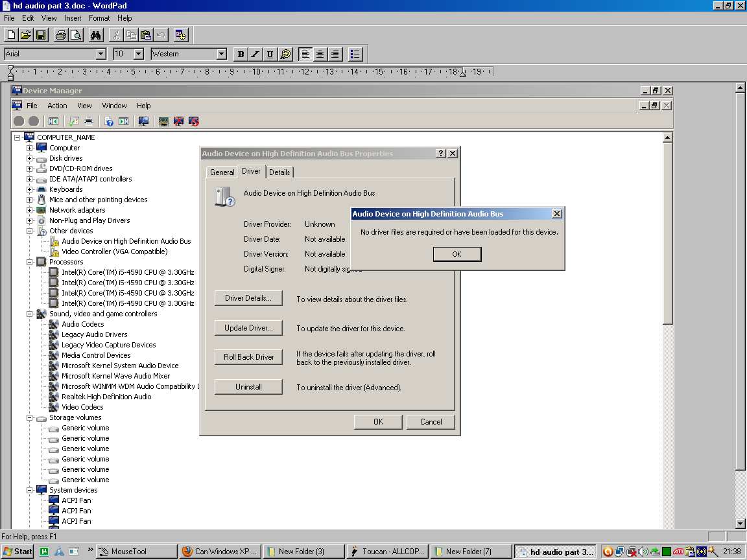Viewport: 747px width, 560px height.
Task: Set paragraph alignment to Center
Action: [x=320, y=54]
